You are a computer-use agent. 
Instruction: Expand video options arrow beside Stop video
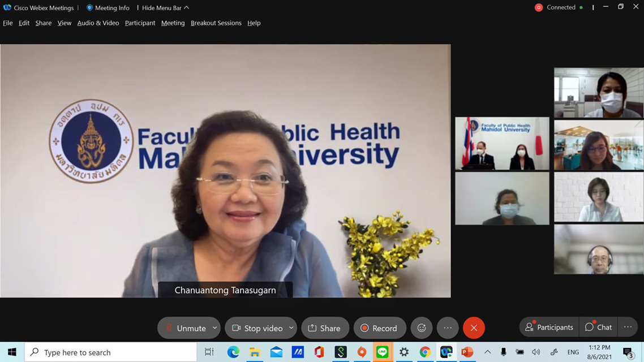(x=291, y=328)
